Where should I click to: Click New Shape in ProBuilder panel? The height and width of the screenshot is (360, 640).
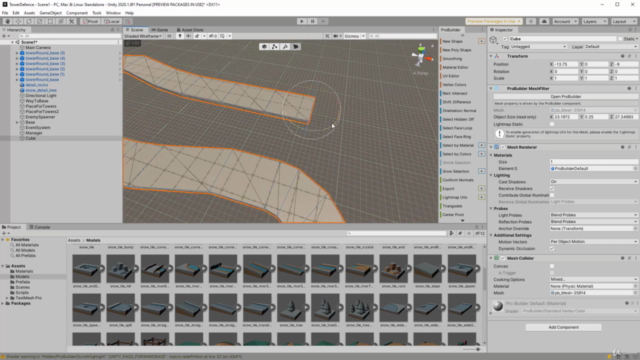tap(452, 41)
